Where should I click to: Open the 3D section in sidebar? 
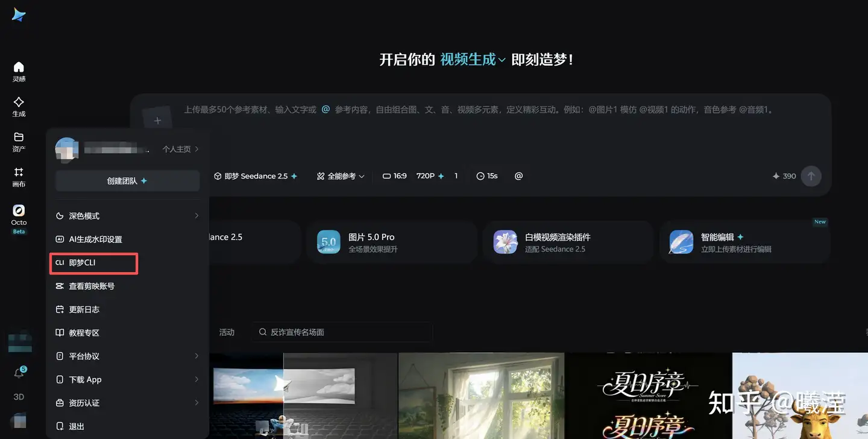[x=19, y=397]
